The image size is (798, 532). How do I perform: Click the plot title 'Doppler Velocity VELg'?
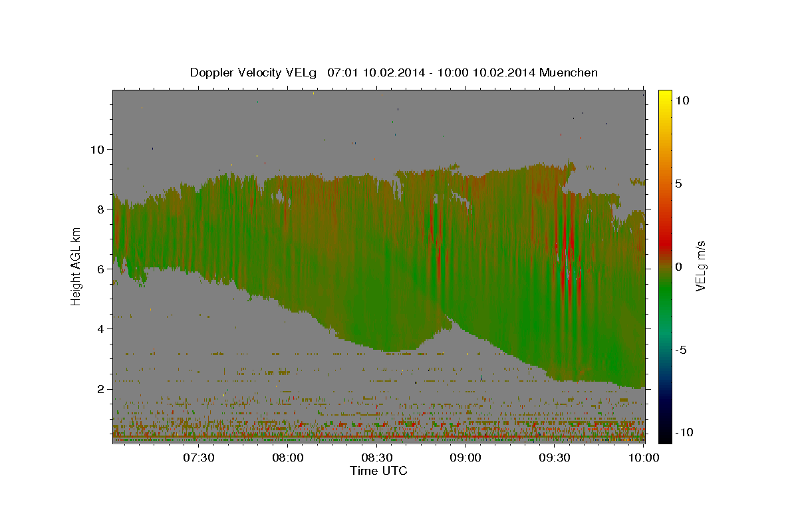(x=254, y=72)
